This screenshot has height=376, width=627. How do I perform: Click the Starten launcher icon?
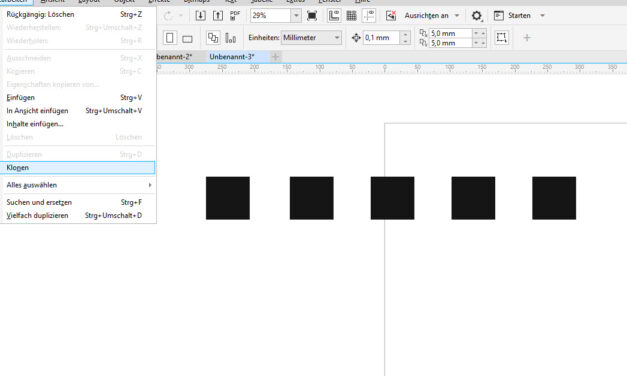pyautogui.click(x=499, y=16)
